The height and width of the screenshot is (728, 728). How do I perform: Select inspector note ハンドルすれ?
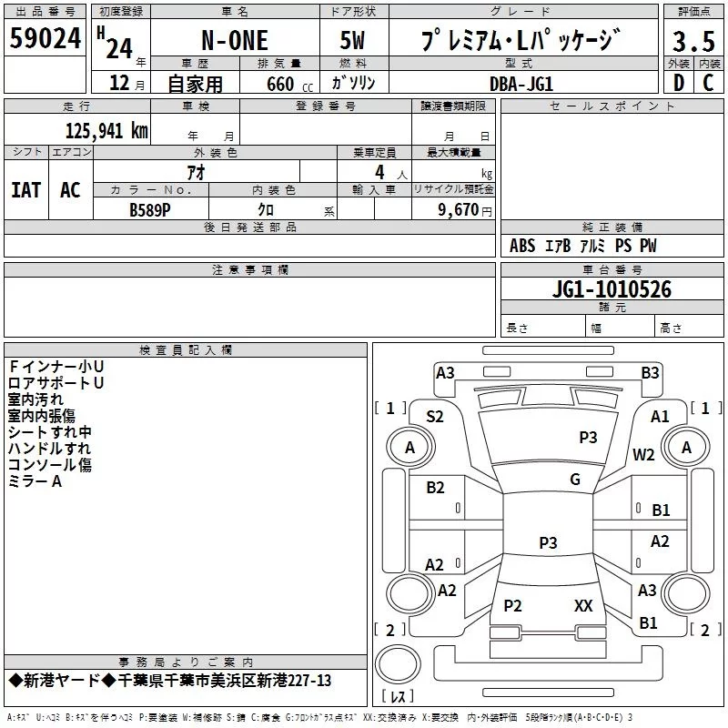[x=49, y=449]
